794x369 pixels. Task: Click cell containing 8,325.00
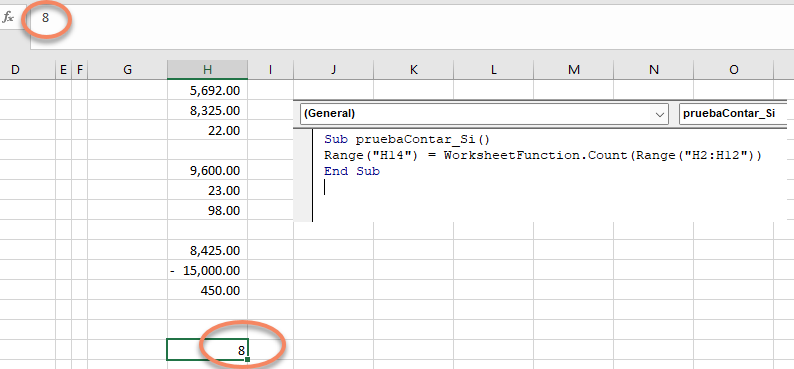tap(207, 110)
